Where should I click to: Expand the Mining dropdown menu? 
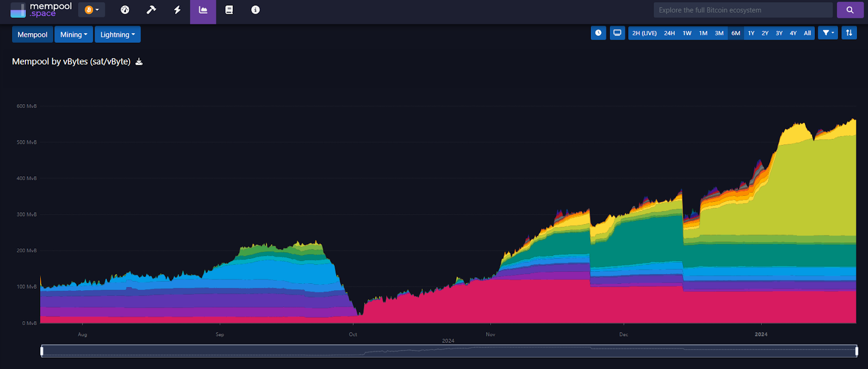point(74,34)
